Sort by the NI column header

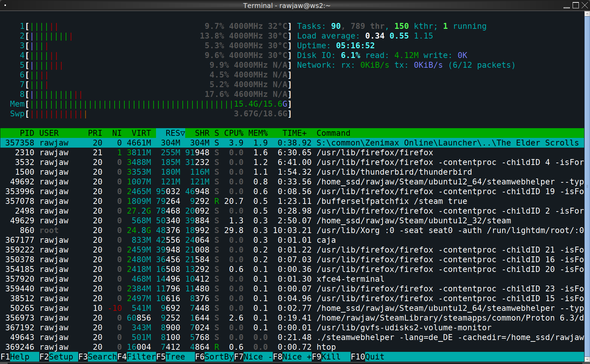(117, 133)
